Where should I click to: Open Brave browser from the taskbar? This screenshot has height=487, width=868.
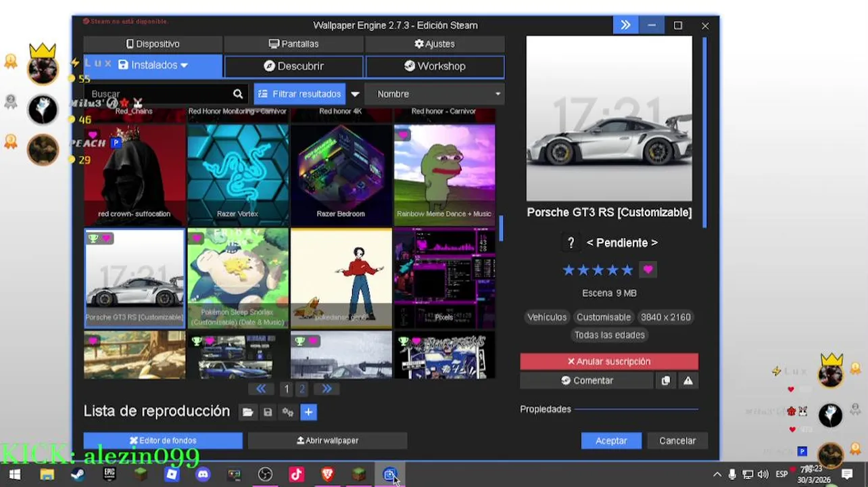[x=328, y=475]
